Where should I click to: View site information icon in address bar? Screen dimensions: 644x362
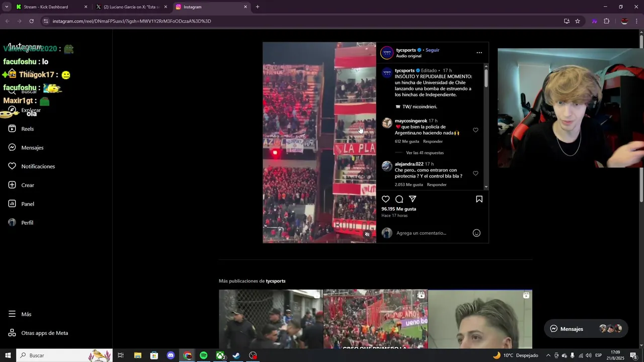pos(46,21)
